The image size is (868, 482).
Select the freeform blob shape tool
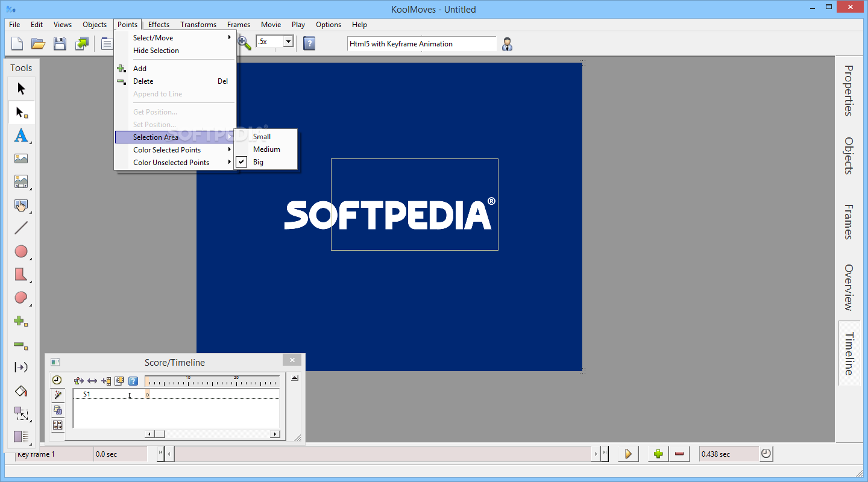click(21, 298)
